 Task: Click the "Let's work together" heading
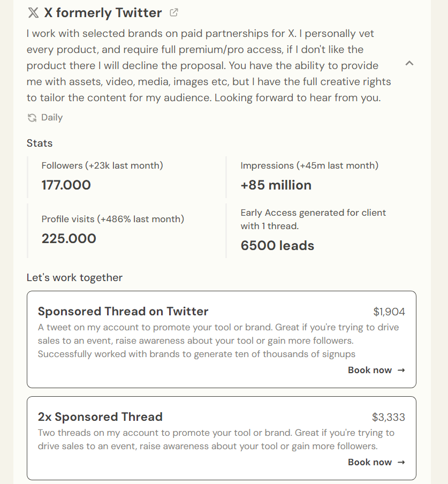[74, 277]
